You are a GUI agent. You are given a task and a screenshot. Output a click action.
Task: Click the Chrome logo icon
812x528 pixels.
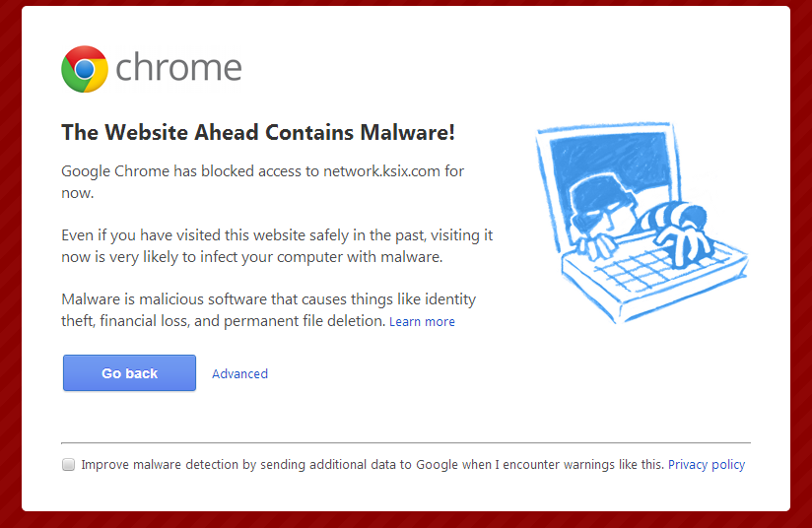[x=85, y=69]
